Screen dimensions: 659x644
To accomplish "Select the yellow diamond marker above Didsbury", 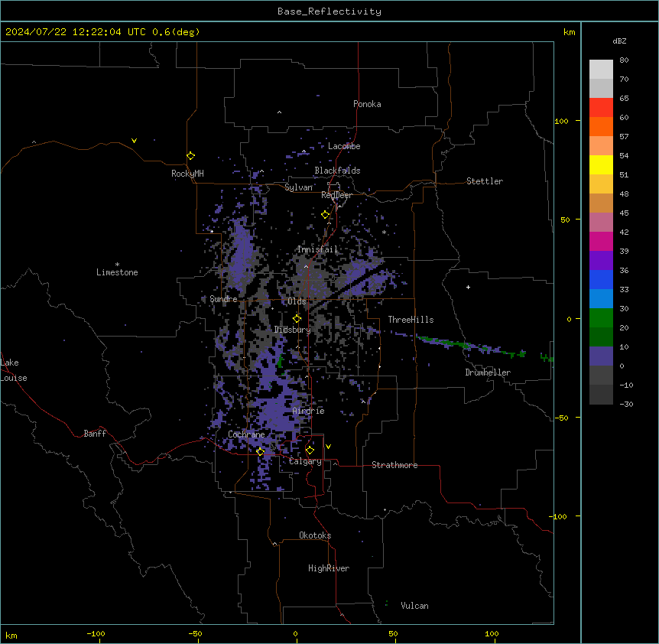I will tap(297, 318).
